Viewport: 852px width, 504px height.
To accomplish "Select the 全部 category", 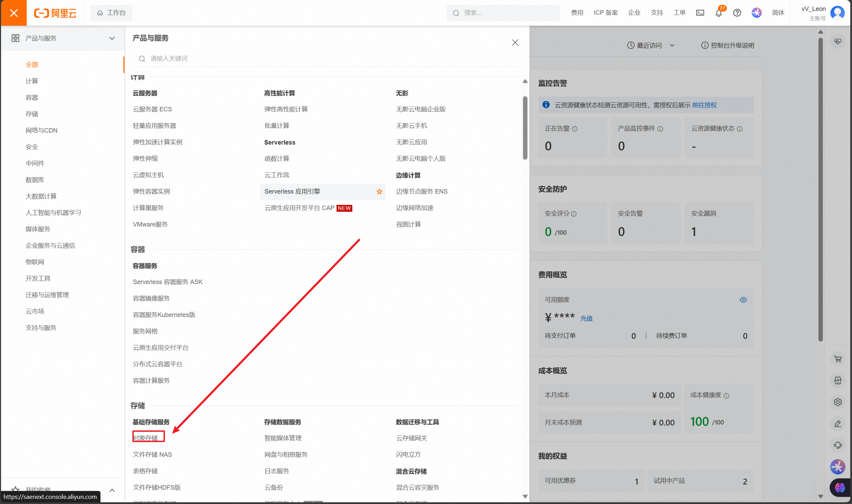I will [32, 64].
